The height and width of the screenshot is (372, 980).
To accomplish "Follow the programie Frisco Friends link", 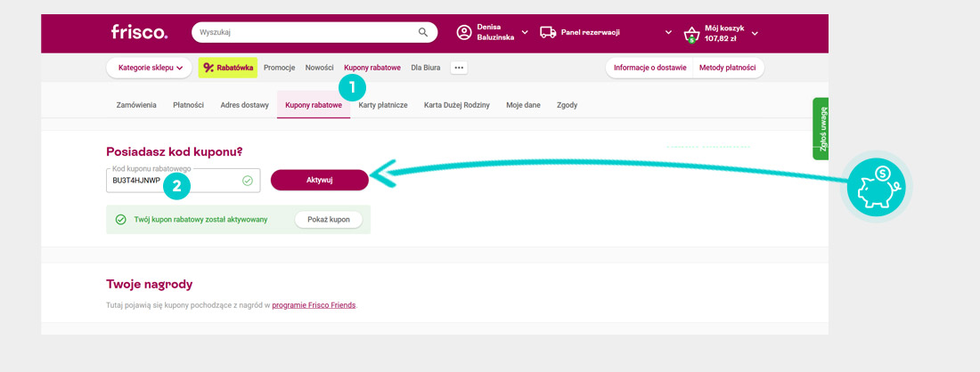I will pos(314,305).
